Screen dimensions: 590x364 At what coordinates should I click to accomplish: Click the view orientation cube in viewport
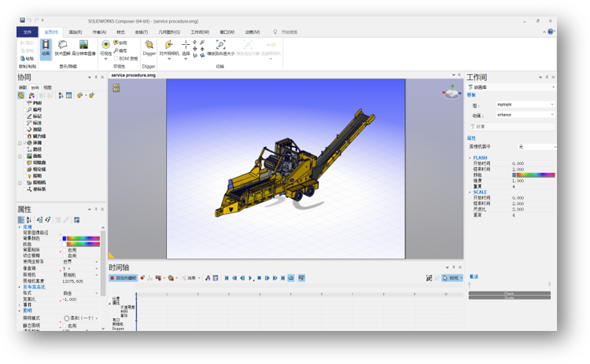(x=452, y=92)
